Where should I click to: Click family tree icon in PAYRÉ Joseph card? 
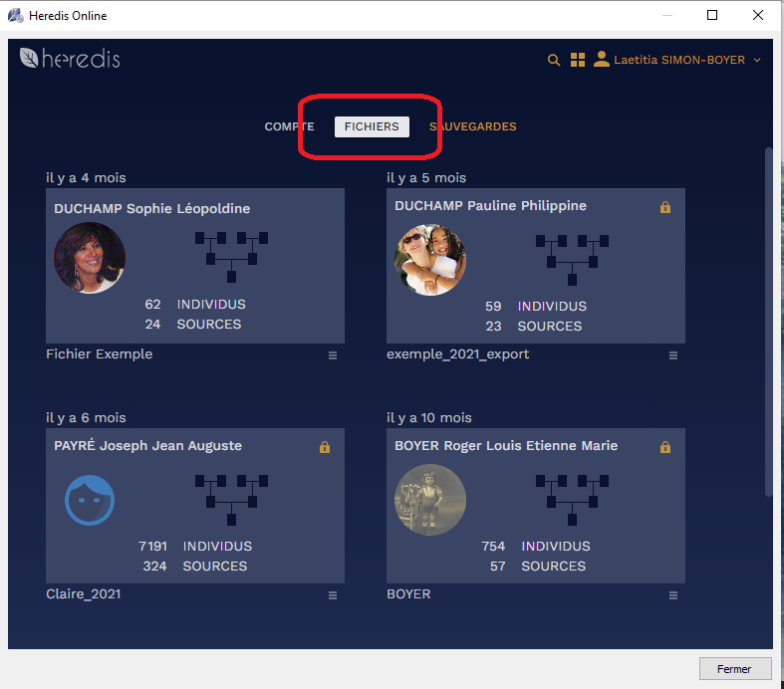click(x=231, y=500)
